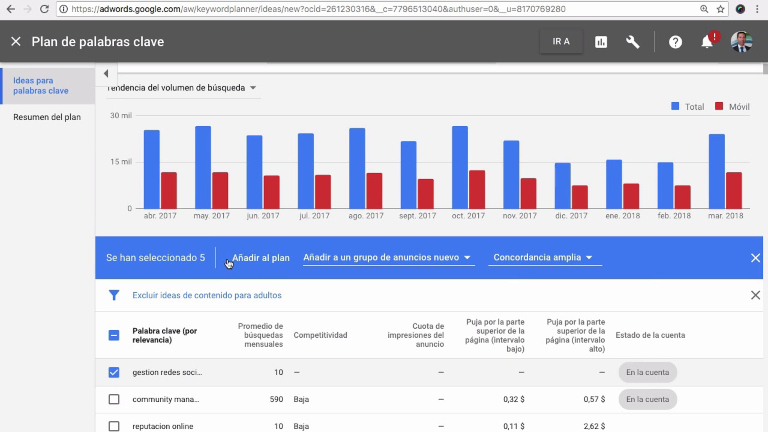The width and height of the screenshot is (768, 432).
Task: Open Añadir a un grupo de anuncios nuevo dropdown
Action: click(x=387, y=258)
